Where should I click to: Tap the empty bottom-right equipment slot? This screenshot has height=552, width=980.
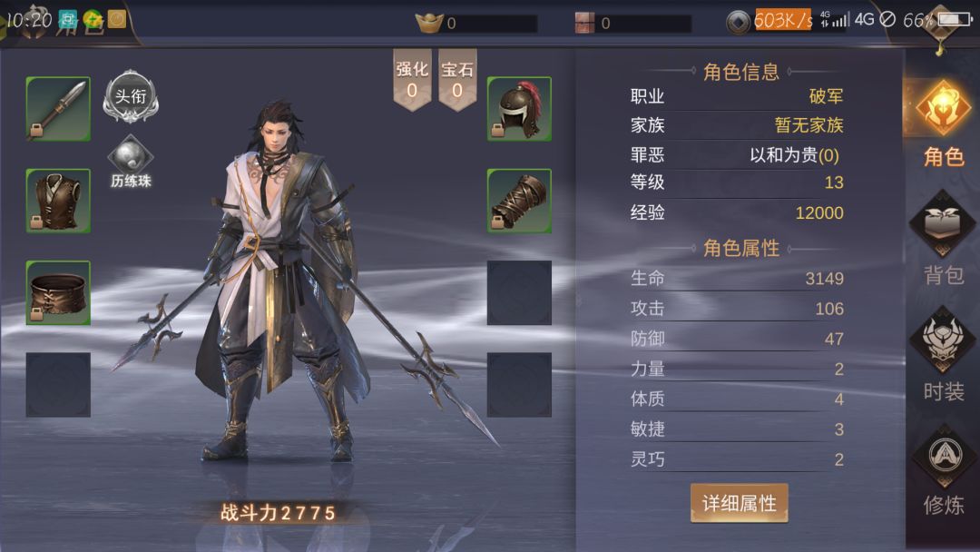tap(519, 384)
